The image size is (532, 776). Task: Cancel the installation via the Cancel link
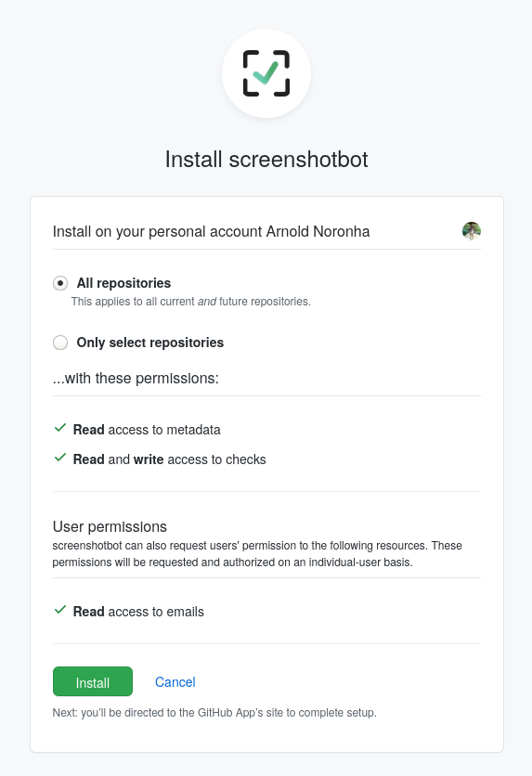pyautogui.click(x=175, y=682)
